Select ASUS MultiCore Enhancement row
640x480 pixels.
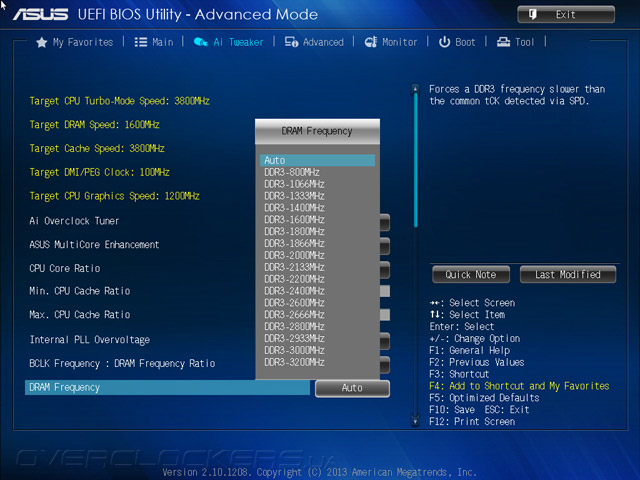pyautogui.click(x=94, y=244)
